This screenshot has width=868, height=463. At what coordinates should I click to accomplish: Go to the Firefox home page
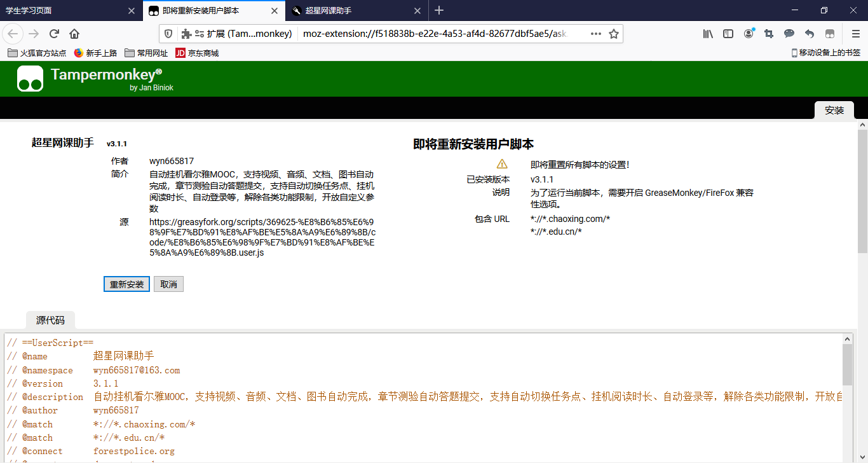pos(74,34)
